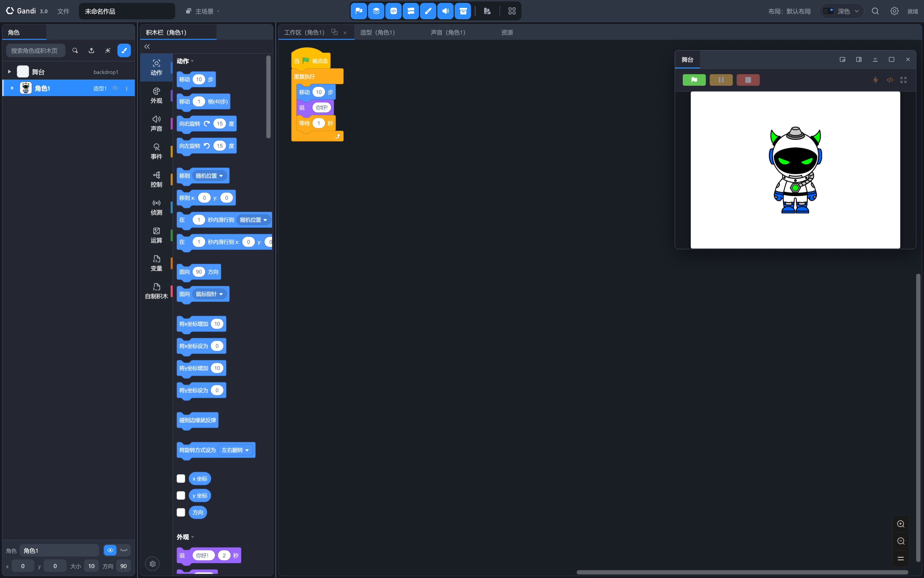Stop the project with the red stop button
This screenshot has height=578, width=924.
point(748,80)
